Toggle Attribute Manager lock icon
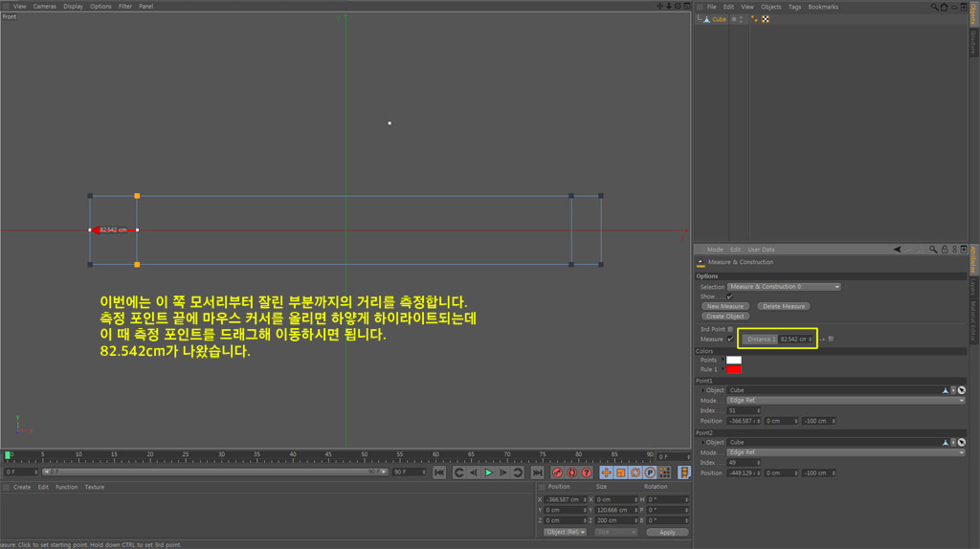 [x=945, y=250]
